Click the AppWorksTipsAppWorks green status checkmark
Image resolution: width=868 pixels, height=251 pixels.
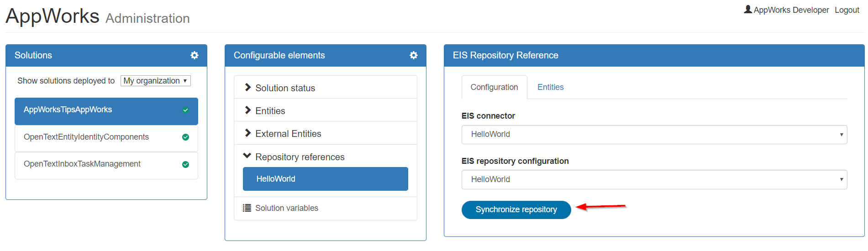pos(185,110)
